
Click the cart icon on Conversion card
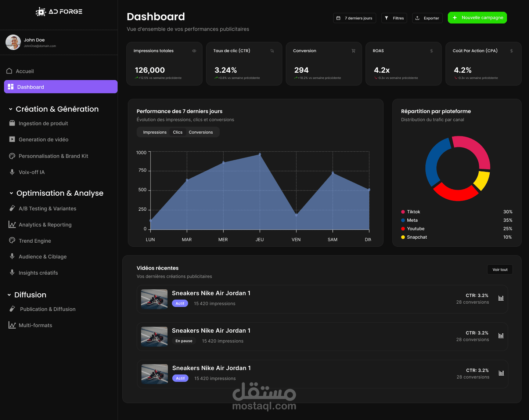pyautogui.click(x=353, y=51)
